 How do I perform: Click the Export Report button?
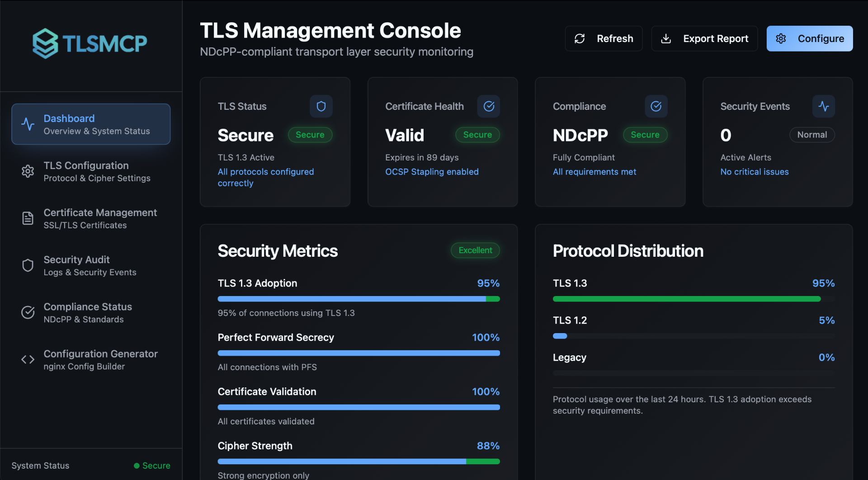click(704, 38)
